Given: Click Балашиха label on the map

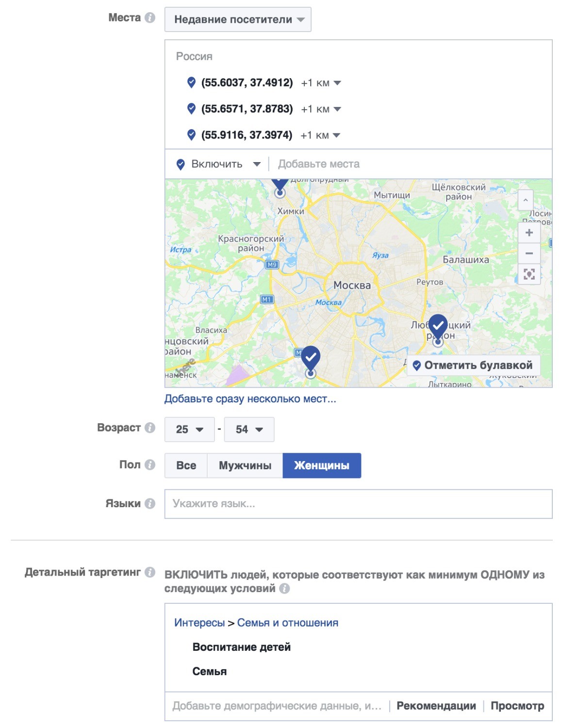Looking at the screenshot, I should pyautogui.click(x=465, y=260).
